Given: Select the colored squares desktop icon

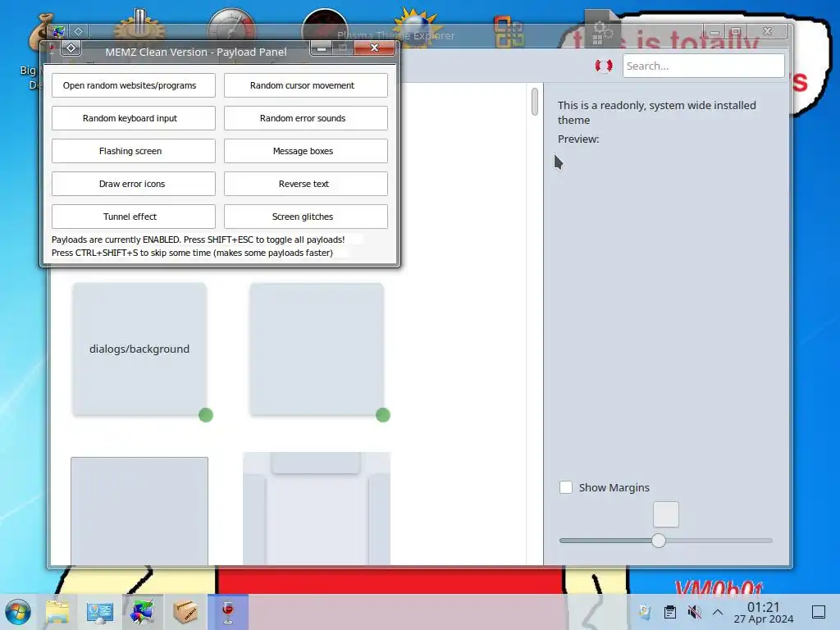Looking at the screenshot, I should point(509,31).
